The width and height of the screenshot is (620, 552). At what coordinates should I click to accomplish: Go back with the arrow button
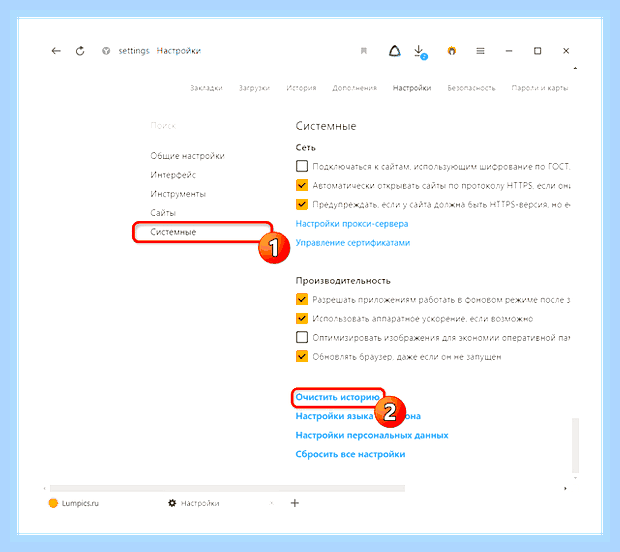[x=56, y=51]
